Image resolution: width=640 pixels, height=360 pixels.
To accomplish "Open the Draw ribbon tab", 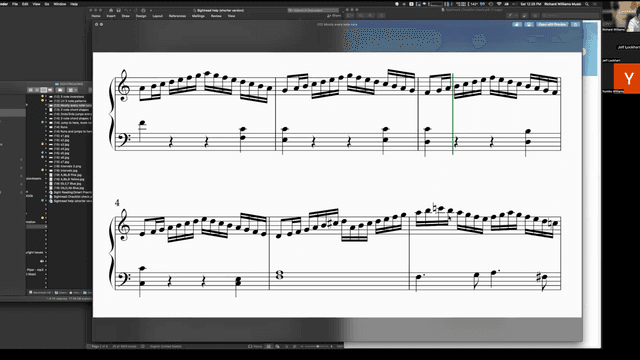I will point(126,16).
